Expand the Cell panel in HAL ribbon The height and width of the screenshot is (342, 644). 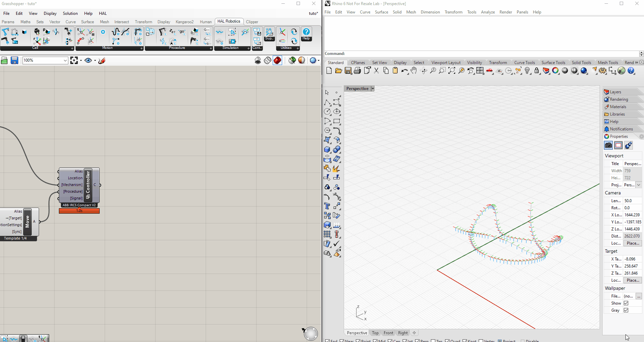[72, 48]
